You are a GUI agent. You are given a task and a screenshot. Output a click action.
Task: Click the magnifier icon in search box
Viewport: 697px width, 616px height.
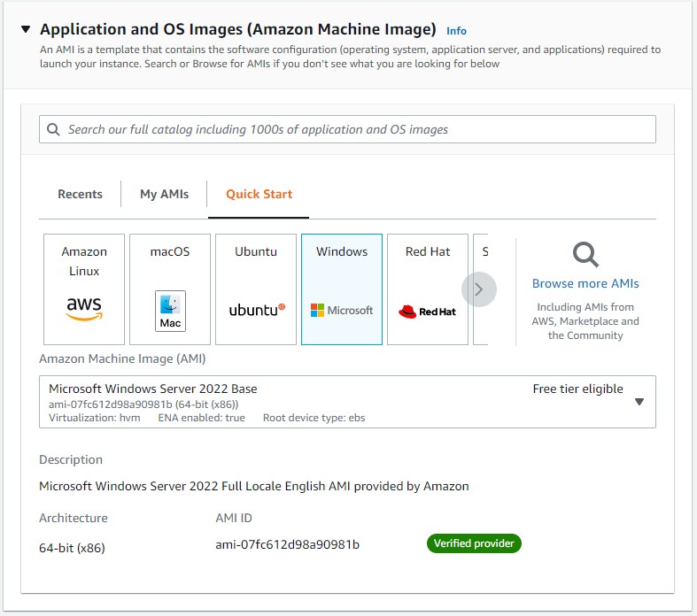point(53,129)
